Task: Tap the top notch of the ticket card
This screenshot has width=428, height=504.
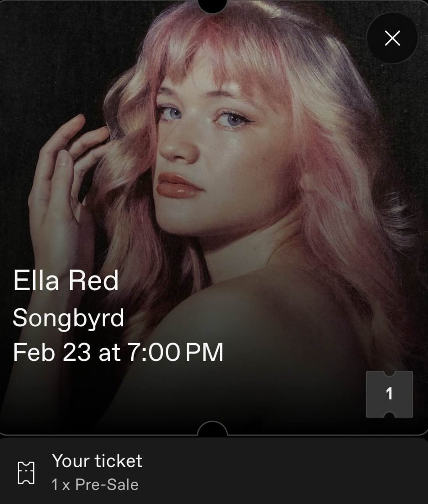Action: 212,5
